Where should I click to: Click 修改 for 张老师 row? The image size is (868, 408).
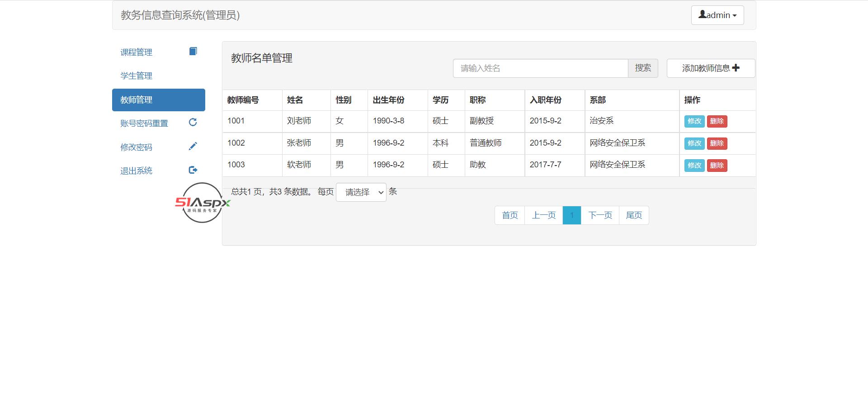694,143
